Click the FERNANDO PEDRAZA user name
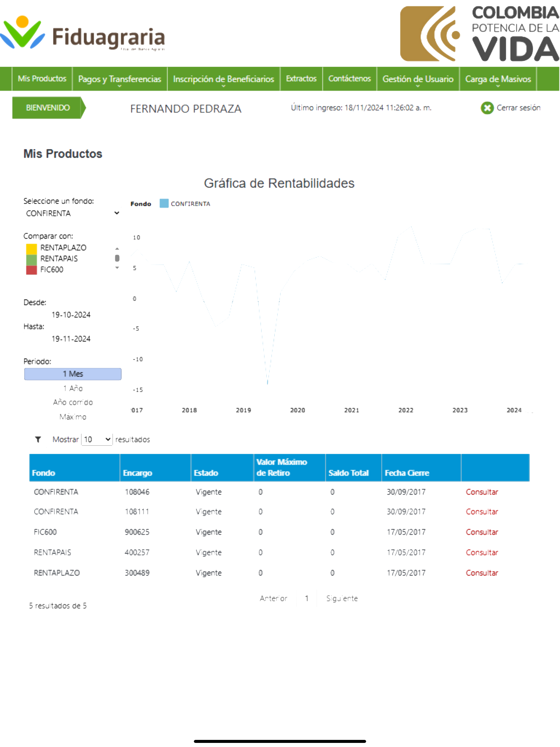The width and height of the screenshot is (560, 747). pyautogui.click(x=186, y=109)
